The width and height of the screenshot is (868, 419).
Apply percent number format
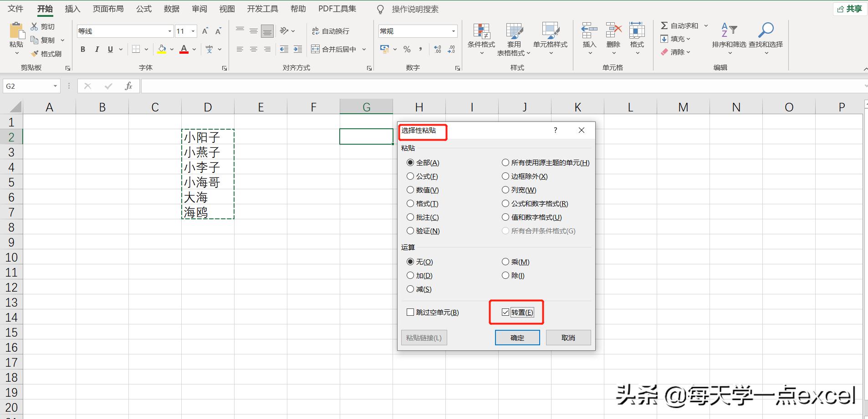tap(407, 49)
